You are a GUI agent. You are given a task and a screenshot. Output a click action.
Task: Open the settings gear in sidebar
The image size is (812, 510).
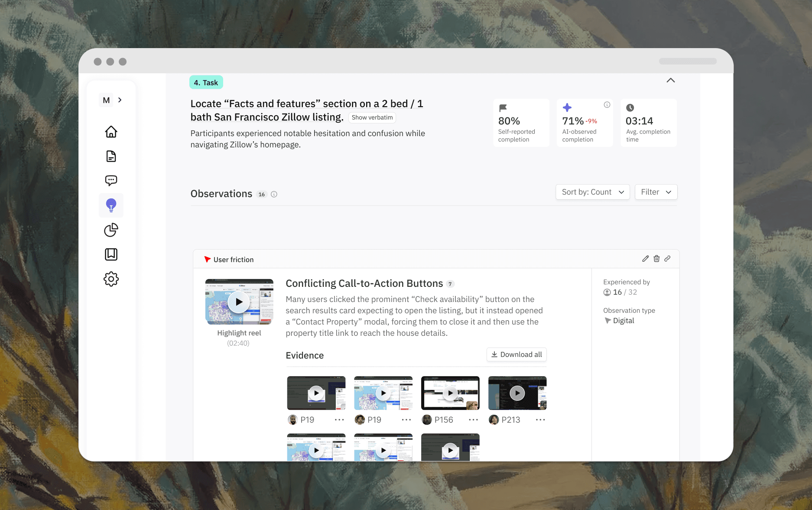click(x=111, y=279)
